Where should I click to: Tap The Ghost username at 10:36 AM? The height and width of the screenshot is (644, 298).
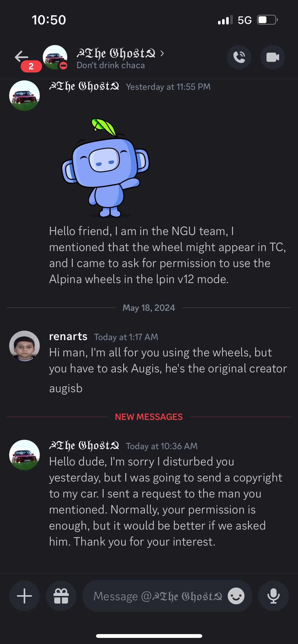[84, 446]
